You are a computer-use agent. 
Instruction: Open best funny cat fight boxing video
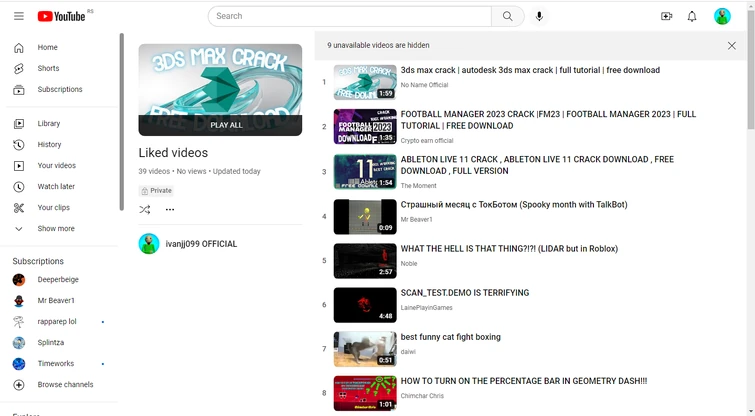[451, 337]
